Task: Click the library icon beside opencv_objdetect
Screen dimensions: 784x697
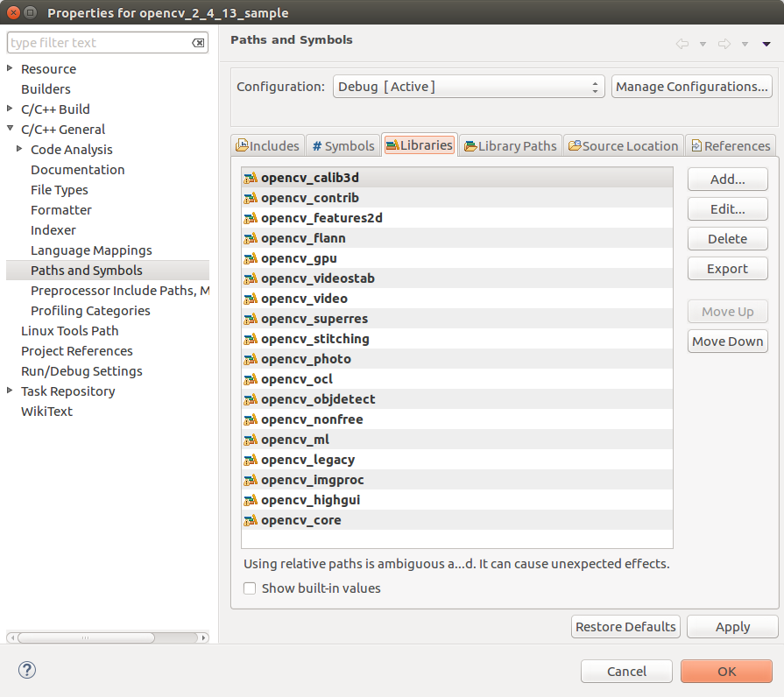Action: 251,399
